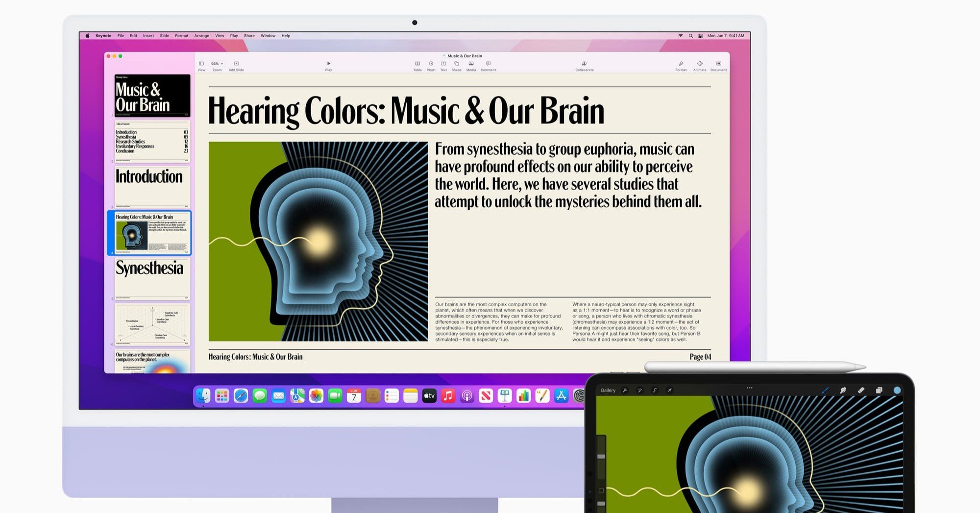Screen dimensions: 980x513
Task: Open the Procreate Layers panel on iPad
Action: 879,391
